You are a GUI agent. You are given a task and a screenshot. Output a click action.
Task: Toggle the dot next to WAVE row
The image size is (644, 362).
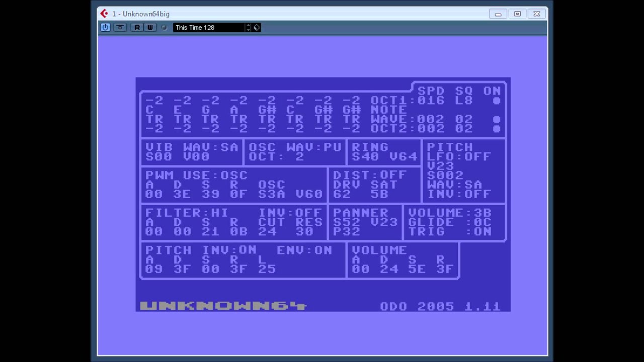[x=497, y=120]
